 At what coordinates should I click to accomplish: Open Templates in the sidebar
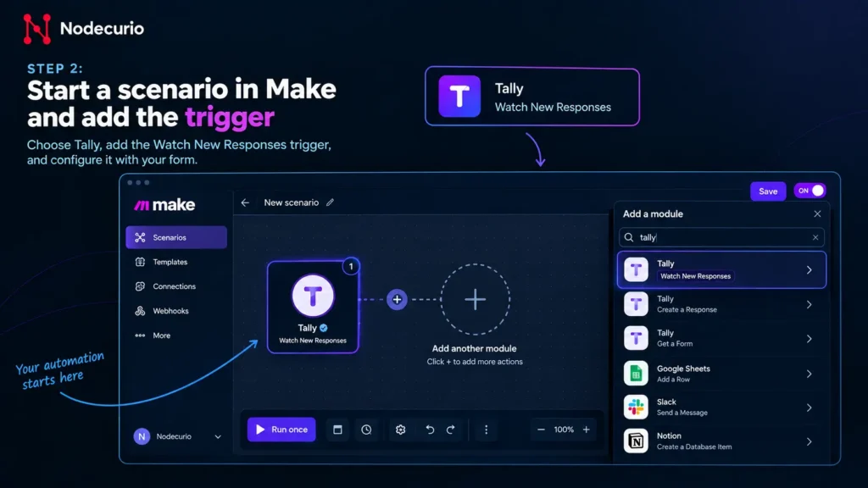point(176,262)
